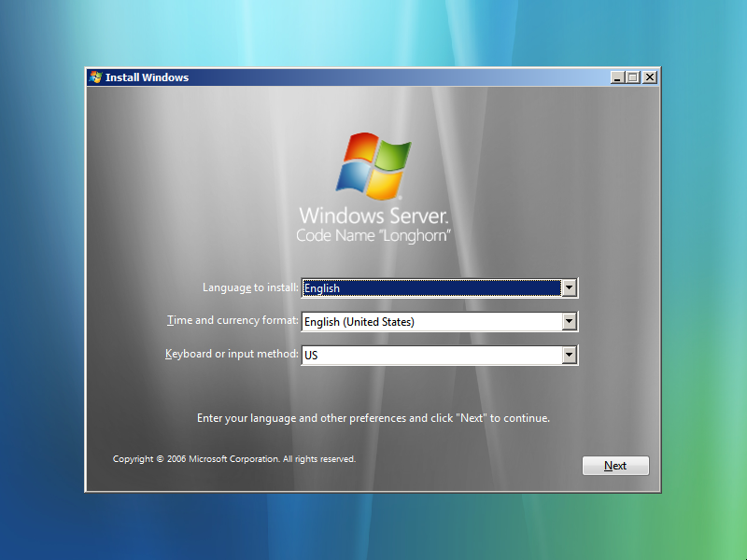Open the Language to install dropdown
The width and height of the screenshot is (747, 560).
569,287
